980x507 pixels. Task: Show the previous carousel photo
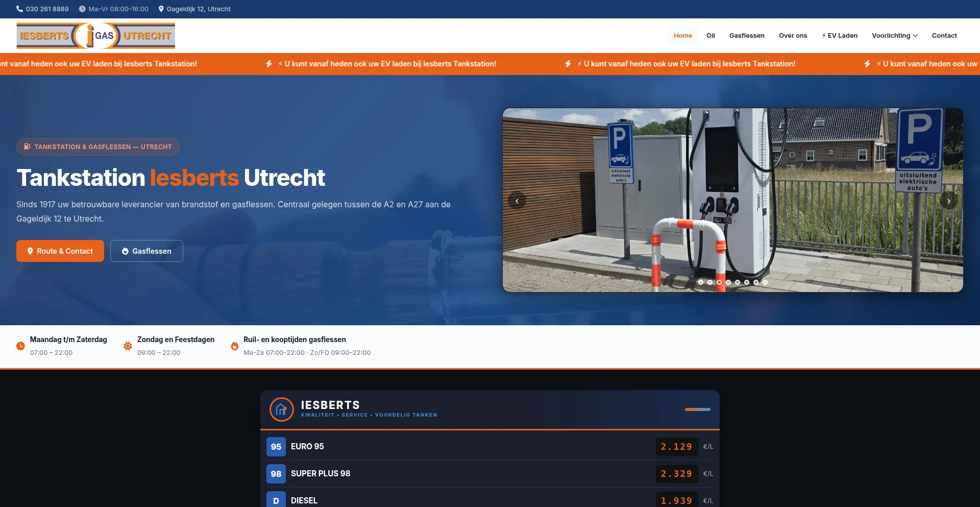pyautogui.click(x=517, y=201)
